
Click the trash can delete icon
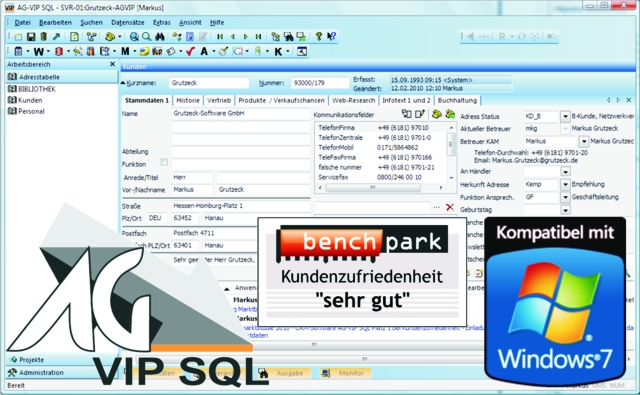coord(44,37)
